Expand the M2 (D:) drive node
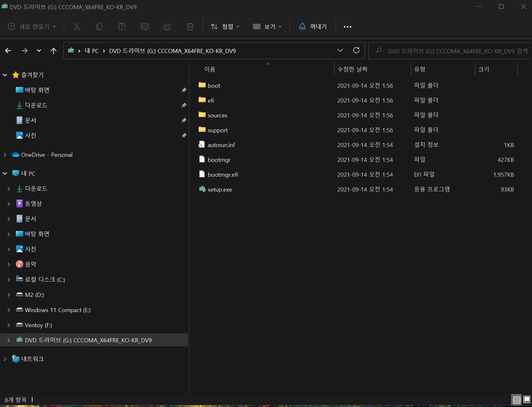 coord(9,295)
